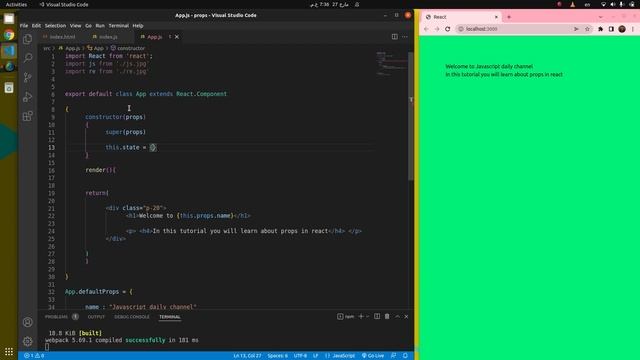Click the LF end of line indicator
The width and height of the screenshot is (640, 360).
click(316, 356)
